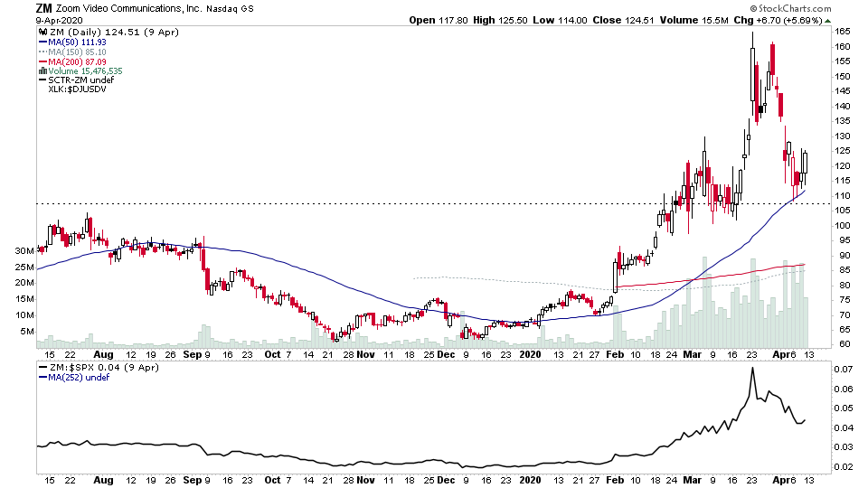Click the Feb label on the ratio panel axis
The width and height of the screenshot is (868, 488).
(x=615, y=480)
